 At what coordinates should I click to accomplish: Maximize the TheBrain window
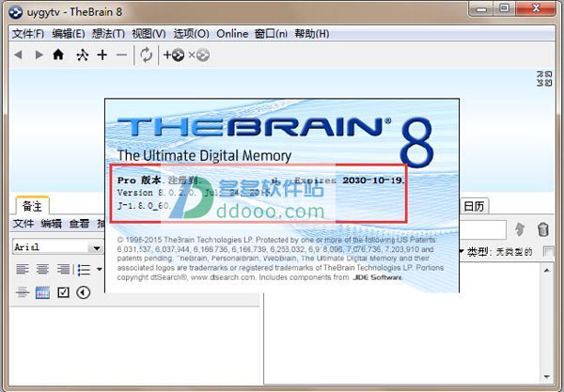coord(505,8)
